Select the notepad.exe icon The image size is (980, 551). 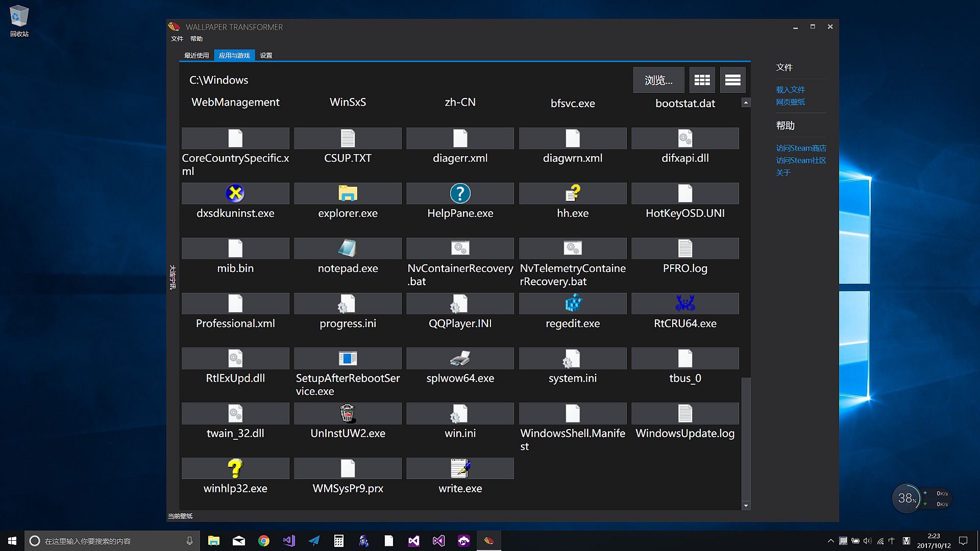(348, 248)
